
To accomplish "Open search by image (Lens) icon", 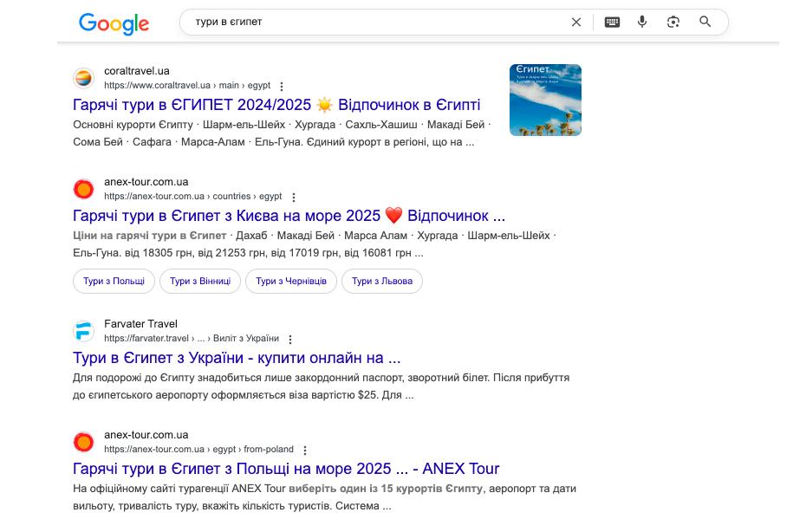I will 673,22.
